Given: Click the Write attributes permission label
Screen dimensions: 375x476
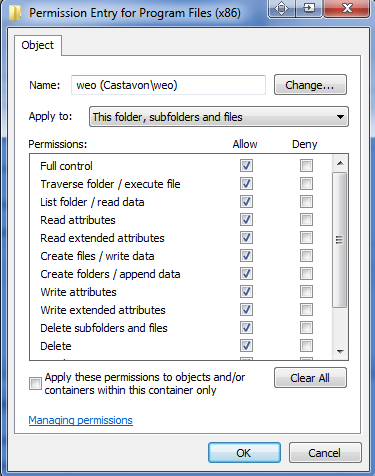Looking at the screenshot, I should click(x=78, y=292).
